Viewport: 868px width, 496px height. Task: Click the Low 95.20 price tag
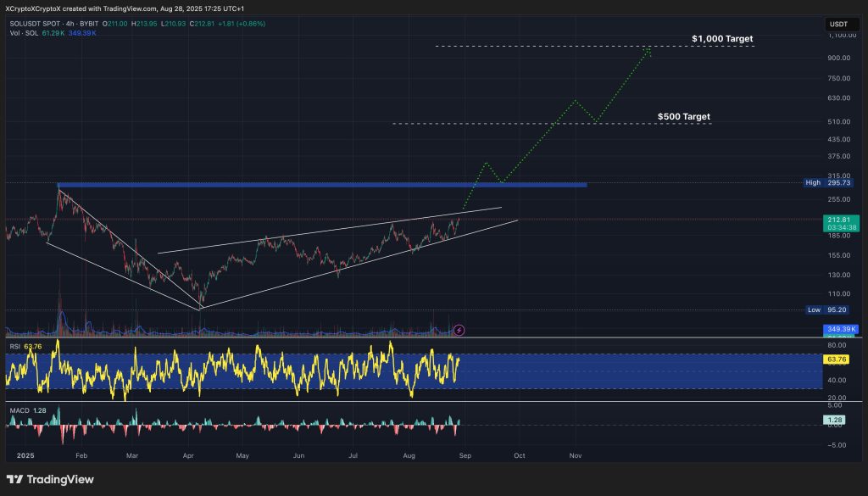[827, 310]
